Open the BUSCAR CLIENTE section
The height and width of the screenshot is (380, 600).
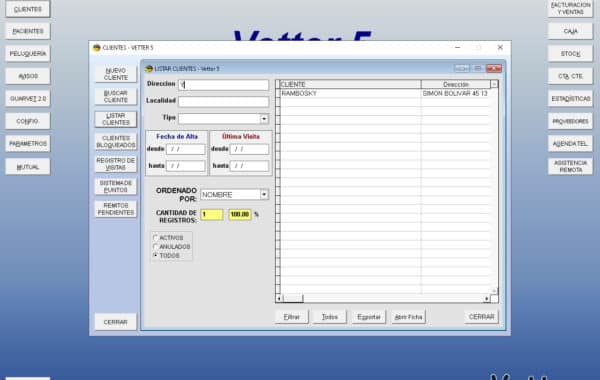(116, 96)
